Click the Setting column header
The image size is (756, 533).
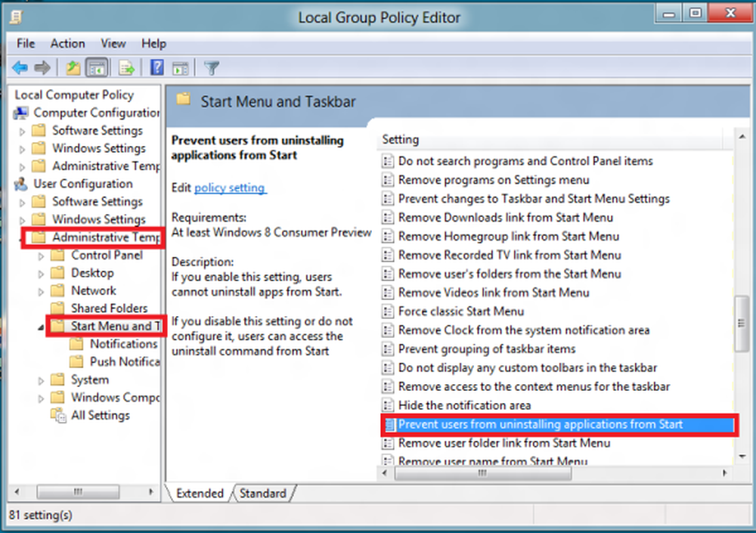(549, 139)
